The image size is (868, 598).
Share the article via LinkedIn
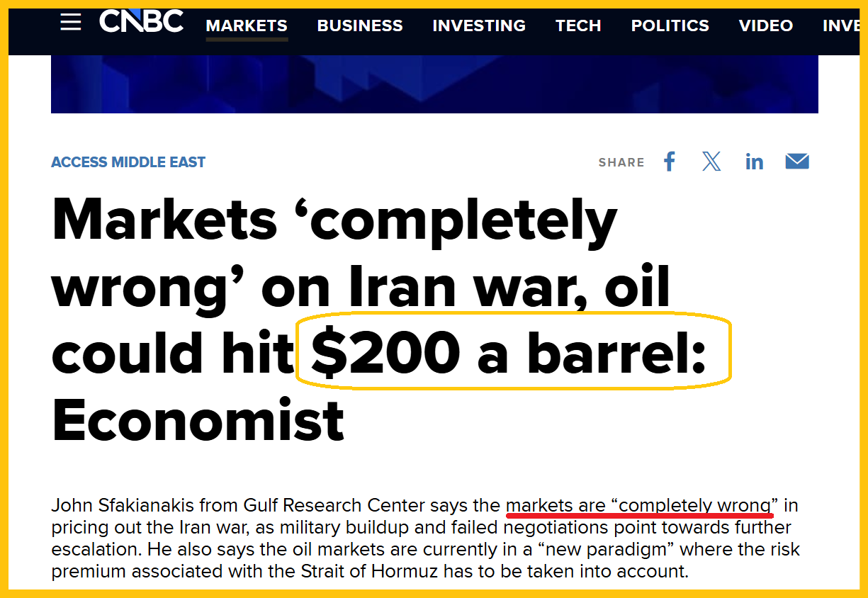click(x=754, y=162)
